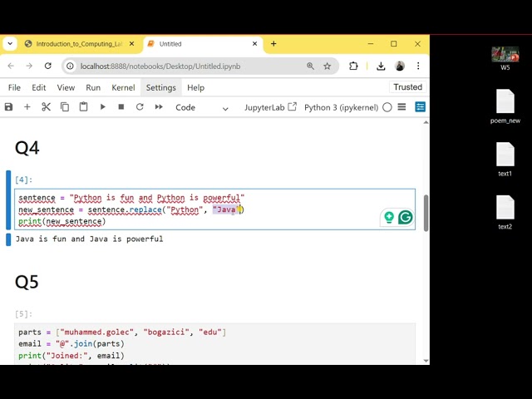Open the Run menu
The width and height of the screenshot is (532, 399).
pos(93,88)
